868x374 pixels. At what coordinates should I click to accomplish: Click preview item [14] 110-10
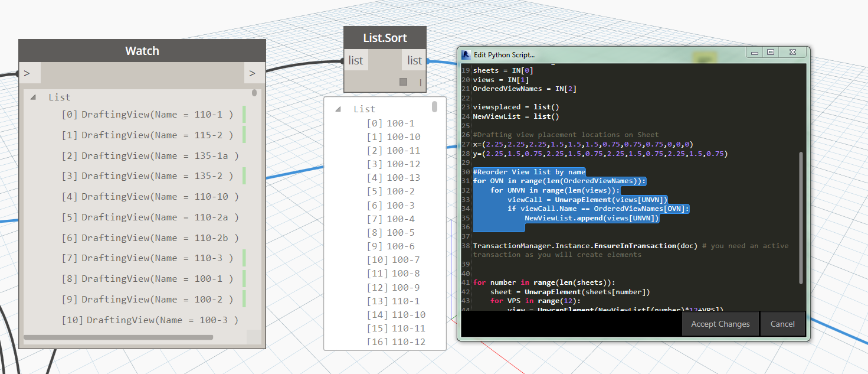pyautogui.click(x=396, y=315)
